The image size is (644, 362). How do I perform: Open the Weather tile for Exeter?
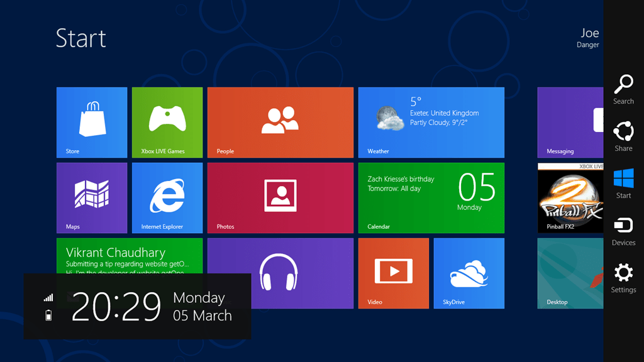click(431, 123)
